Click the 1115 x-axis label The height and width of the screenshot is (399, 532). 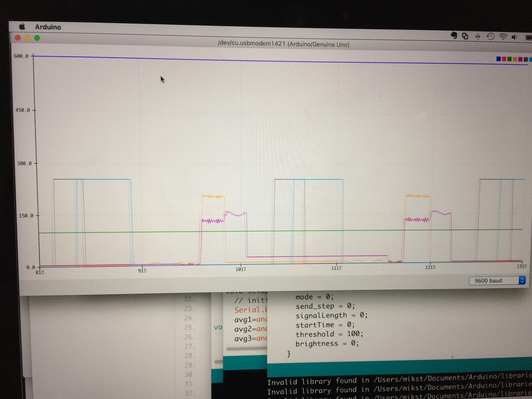pyautogui.click(x=336, y=268)
